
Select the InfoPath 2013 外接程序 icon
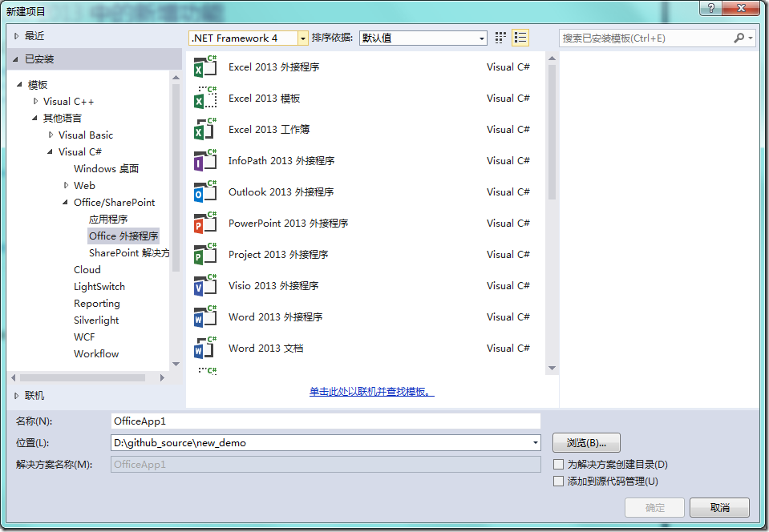point(205,161)
